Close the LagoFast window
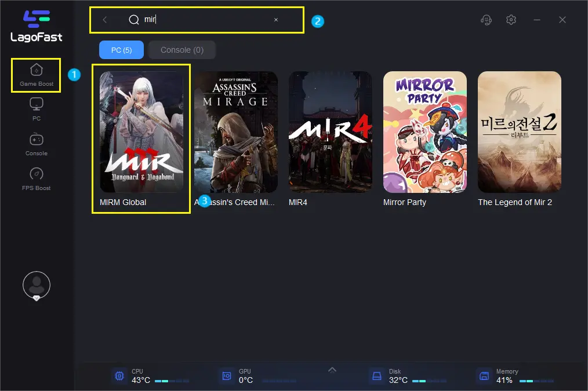The height and width of the screenshot is (391, 588). coord(562,20)
